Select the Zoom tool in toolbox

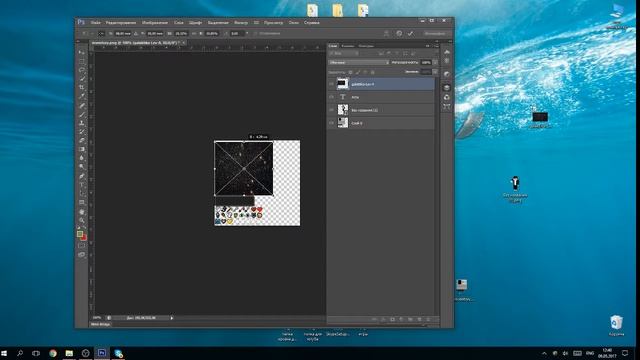82,220
